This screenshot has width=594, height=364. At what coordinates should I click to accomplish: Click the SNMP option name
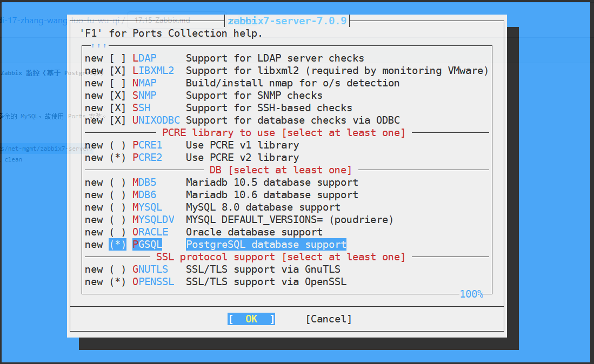coord(144,96)
